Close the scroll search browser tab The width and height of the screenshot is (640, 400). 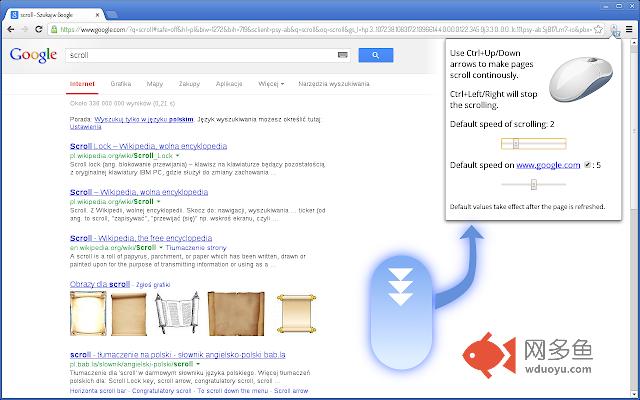click(x=98, y=15)
